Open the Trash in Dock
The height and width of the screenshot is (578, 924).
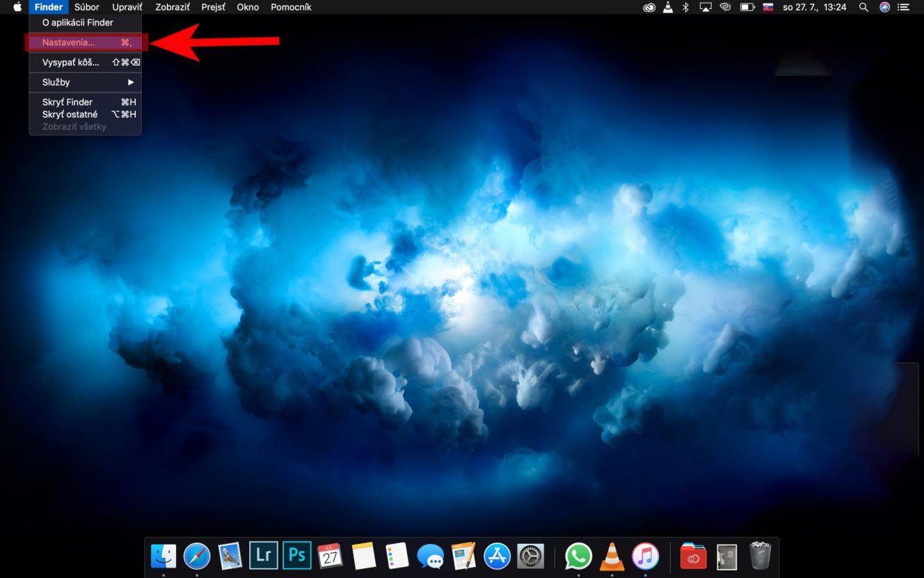point(760,556)
